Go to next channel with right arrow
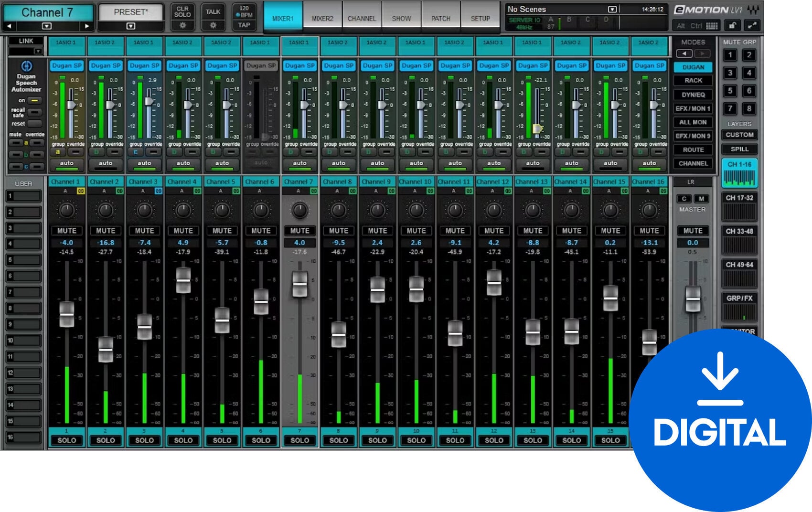 (86, 26)
